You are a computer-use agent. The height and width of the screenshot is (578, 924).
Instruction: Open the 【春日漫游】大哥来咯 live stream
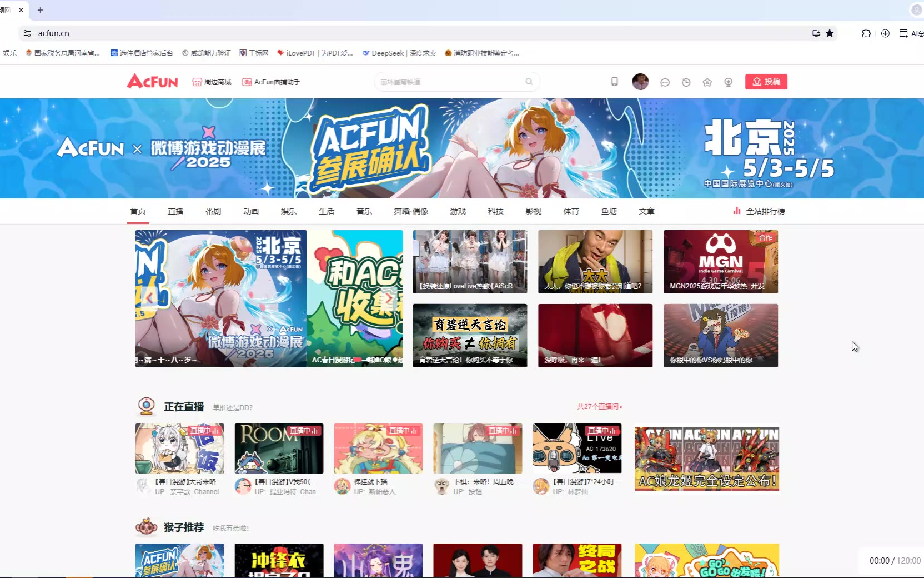[180, 449]
